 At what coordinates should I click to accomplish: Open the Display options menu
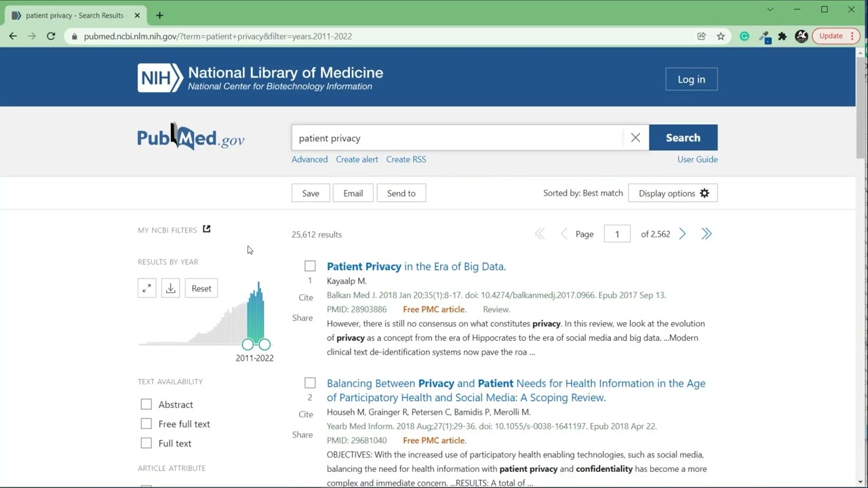tap(673, 193)
